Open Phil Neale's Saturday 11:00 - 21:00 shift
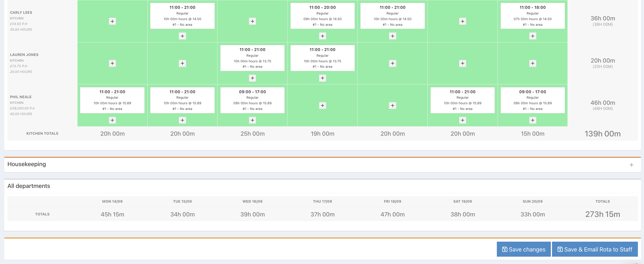This screenshot has width=644, height=264. pos(463,100)
